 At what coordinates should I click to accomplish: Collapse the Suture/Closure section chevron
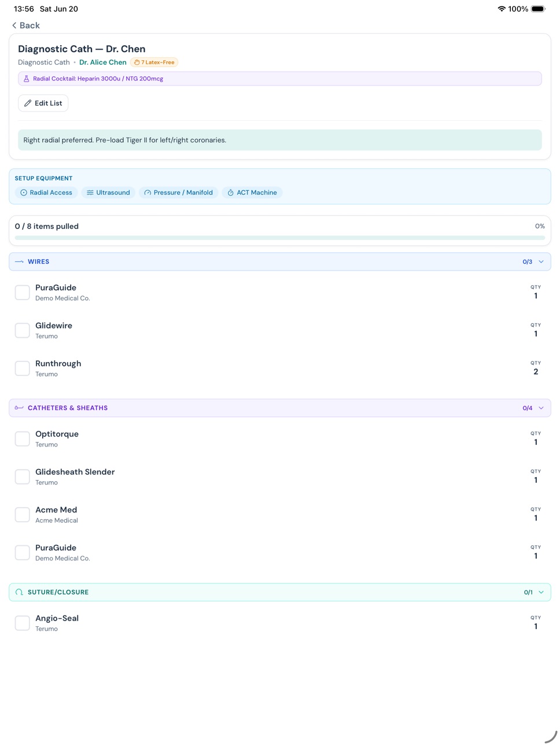pyautogui.click(x=541, y=592)
